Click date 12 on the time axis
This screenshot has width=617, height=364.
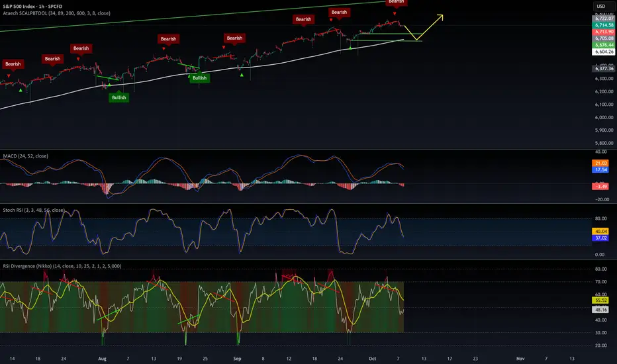pyautogui.click(x=289, y=359)
